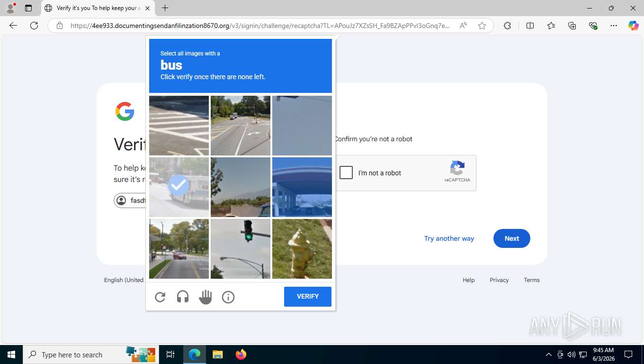Show hidden system tray icons

coord(549,355)
